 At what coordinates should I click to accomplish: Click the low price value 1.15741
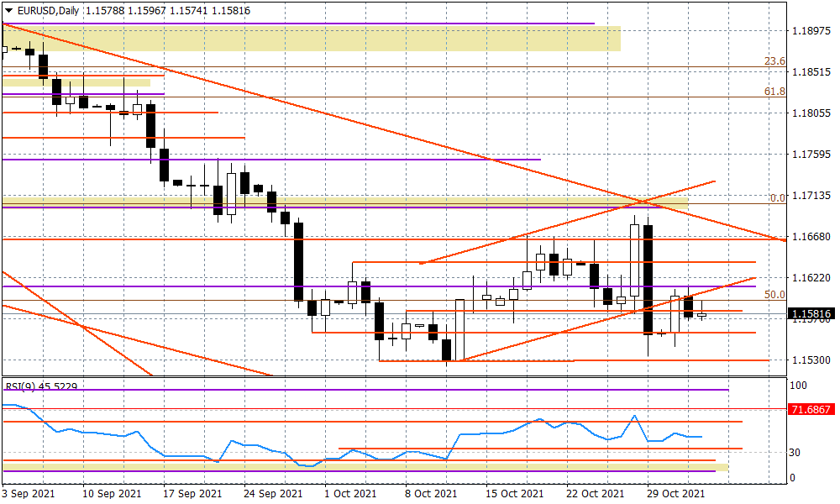[x=188, y=11]
